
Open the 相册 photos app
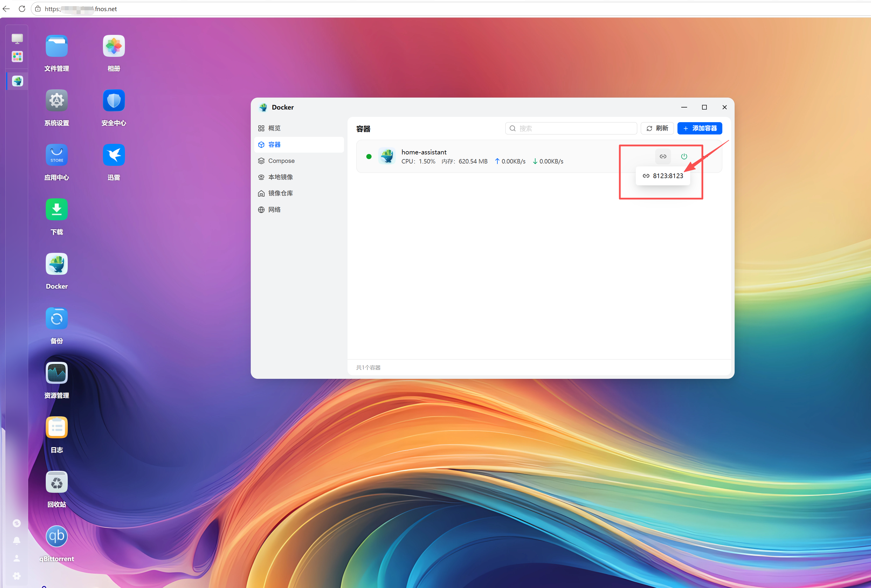[x=113, y=46]
